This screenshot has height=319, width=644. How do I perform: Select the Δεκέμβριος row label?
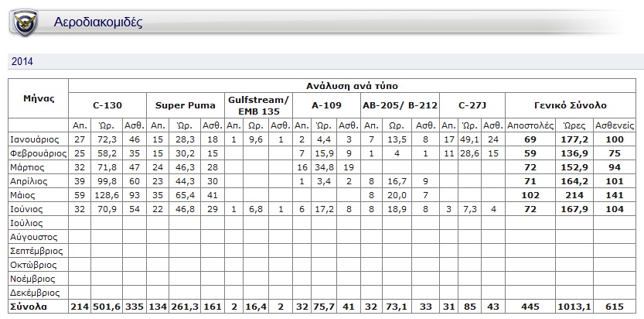(36, 293)
